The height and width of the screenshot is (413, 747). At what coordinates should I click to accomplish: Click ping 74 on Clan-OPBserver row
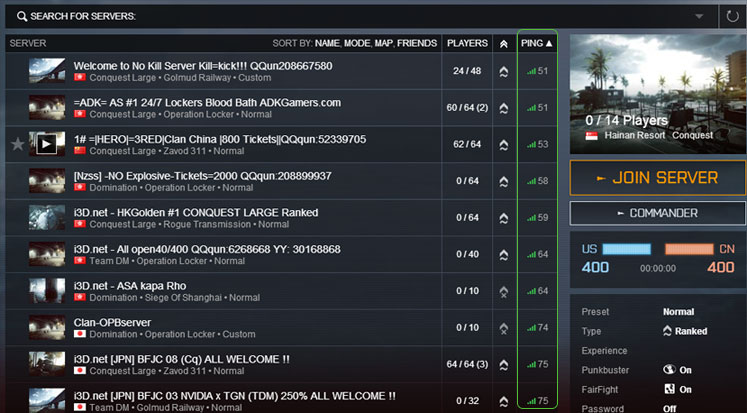click(x=537, y=328)
